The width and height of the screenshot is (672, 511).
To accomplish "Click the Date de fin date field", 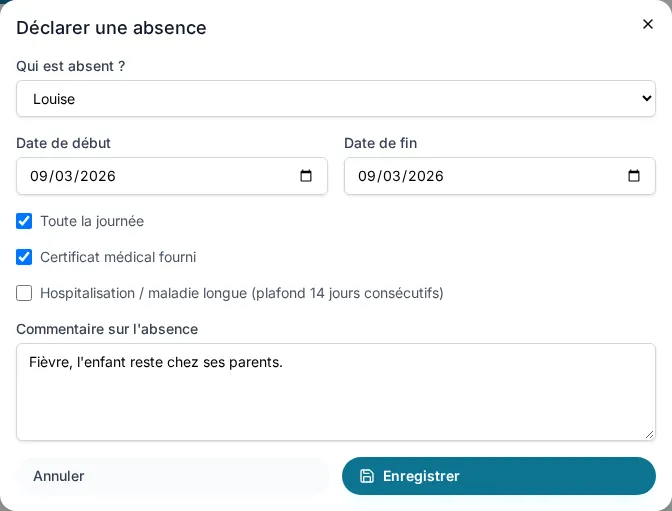I will pyautogui.click(x=500, y=176).
